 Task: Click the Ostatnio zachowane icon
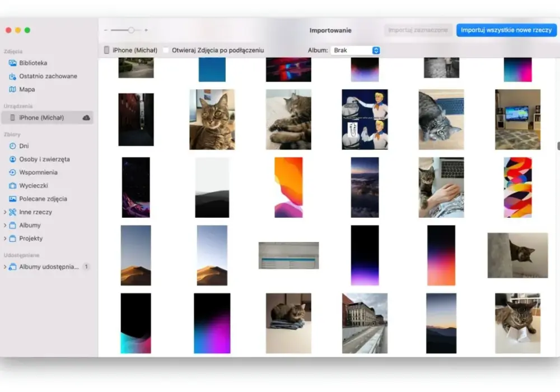click(x=12, y=76)
